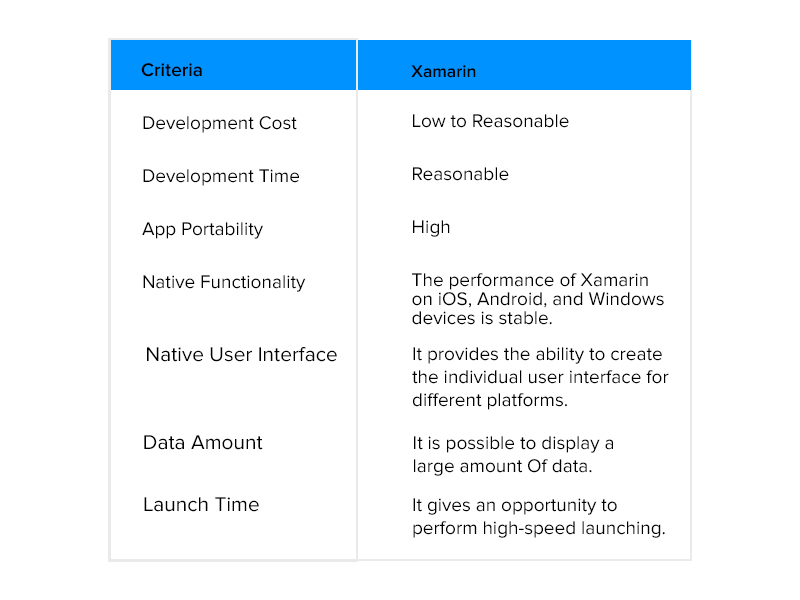Click the high-speed launching description
The image size is (800, 600).
coord(538,517)
